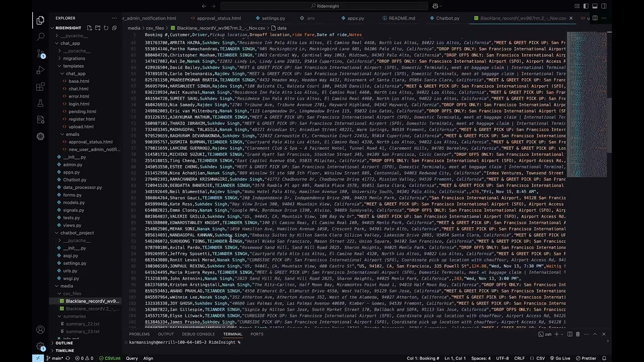Close the Blacklane CSV editor tab

tap(571, 18)
